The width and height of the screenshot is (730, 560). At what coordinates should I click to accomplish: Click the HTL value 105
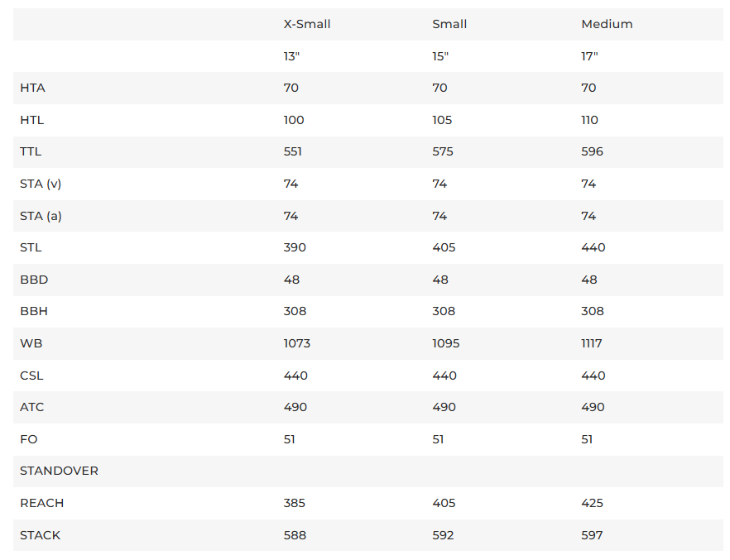442,120
